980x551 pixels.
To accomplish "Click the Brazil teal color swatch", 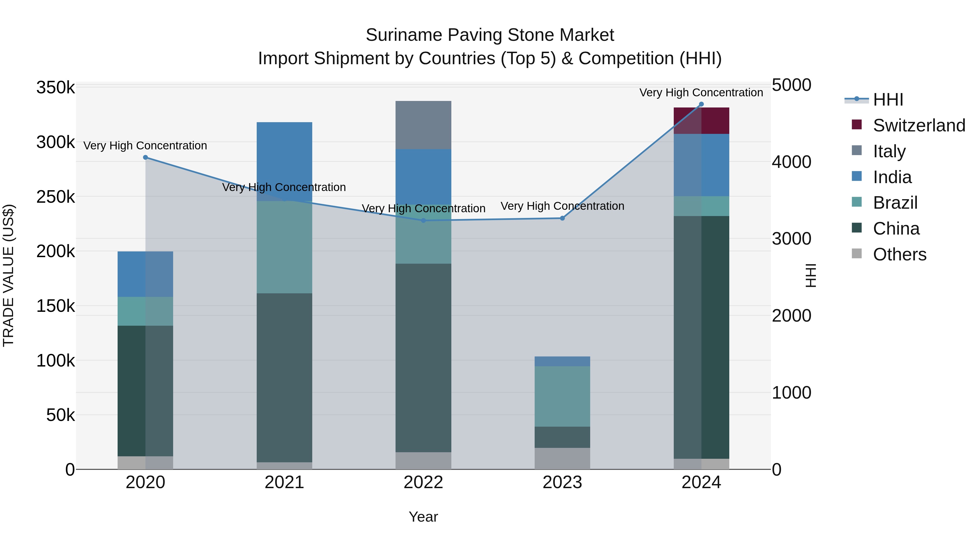I will (x=857, y=202).
